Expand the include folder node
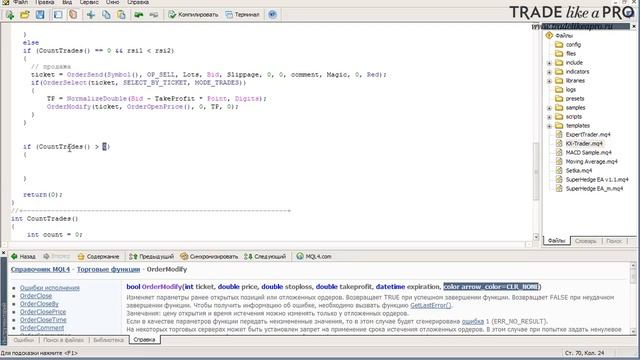Viewport: 640px width, 360px height. pos(549,63)
